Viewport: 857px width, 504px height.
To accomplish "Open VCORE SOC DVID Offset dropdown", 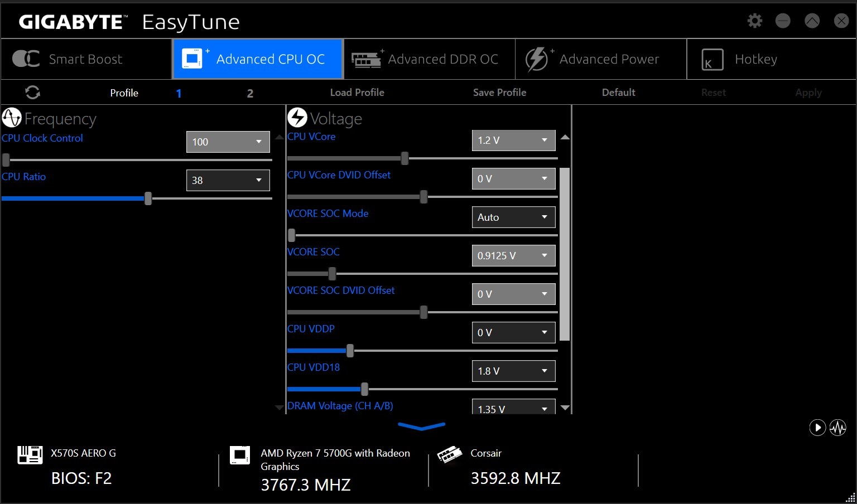I will (x=513, y=294).
